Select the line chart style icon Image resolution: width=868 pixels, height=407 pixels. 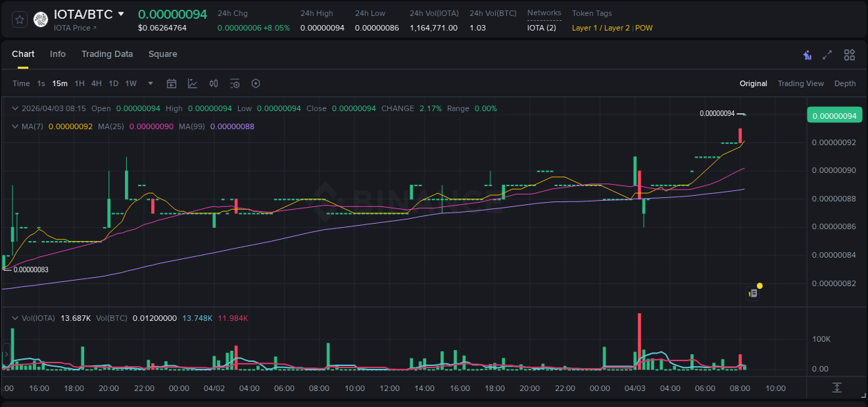[x=192, y=83]
